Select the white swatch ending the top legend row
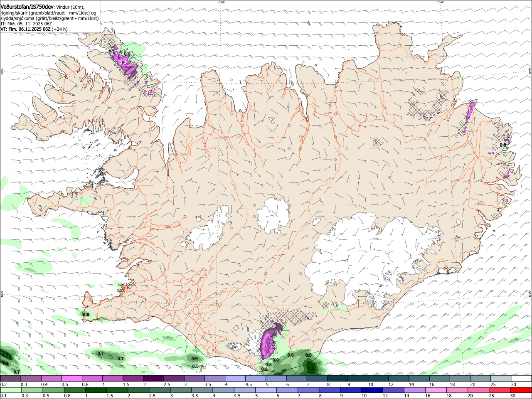This screenshot has height=399, width=532. (521, 379)
